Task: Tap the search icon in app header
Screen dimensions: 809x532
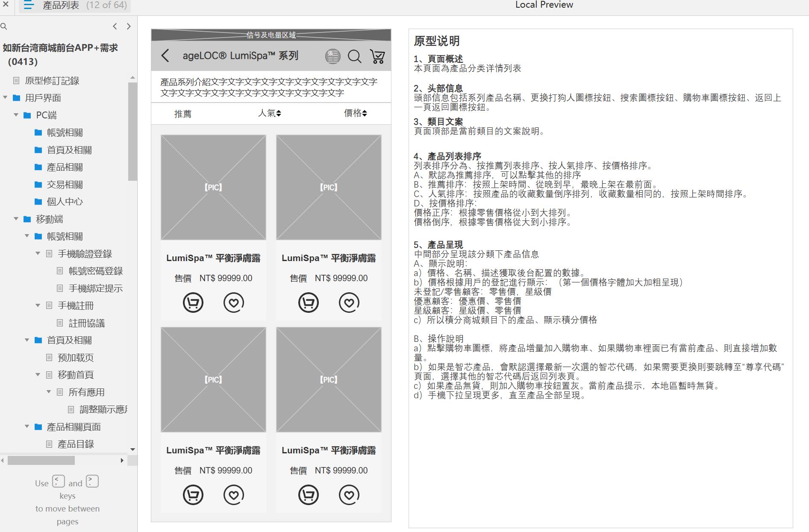Action: pyautogui.click(x=354, y=56)
